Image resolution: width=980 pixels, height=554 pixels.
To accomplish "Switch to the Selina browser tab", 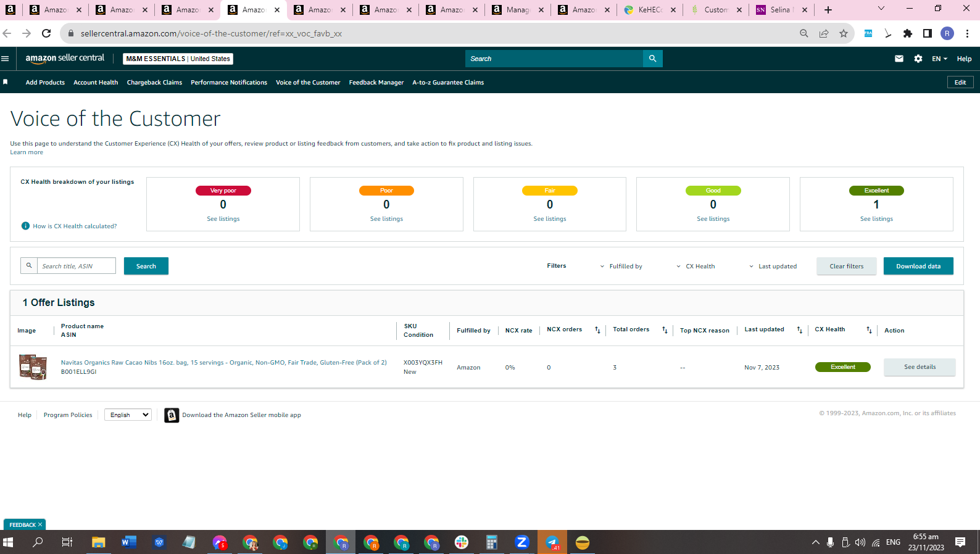I will coord(781,10).
